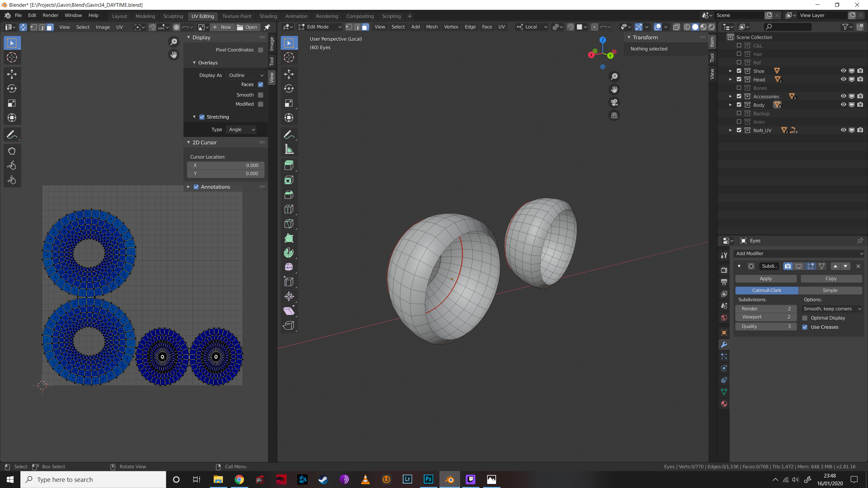Open Blender from the Windows taskbar
Screen dimensions: 868x488
click(450, 479)
